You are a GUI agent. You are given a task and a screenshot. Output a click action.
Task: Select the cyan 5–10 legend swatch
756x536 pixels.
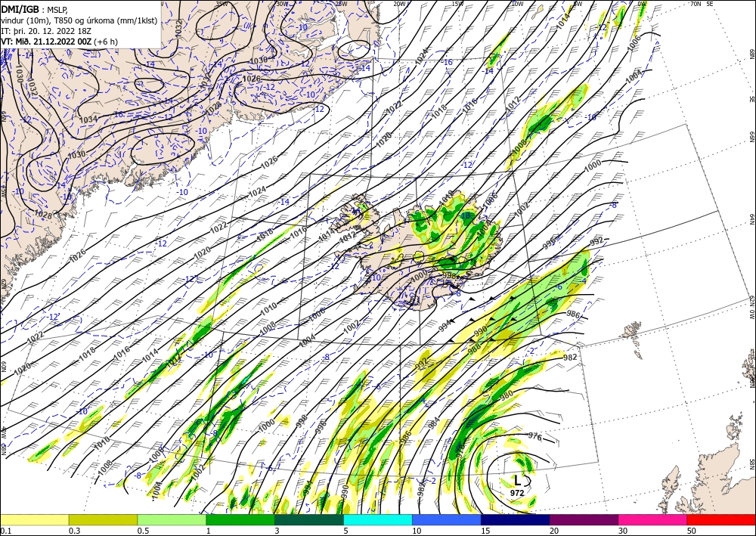tap(378, 519)
